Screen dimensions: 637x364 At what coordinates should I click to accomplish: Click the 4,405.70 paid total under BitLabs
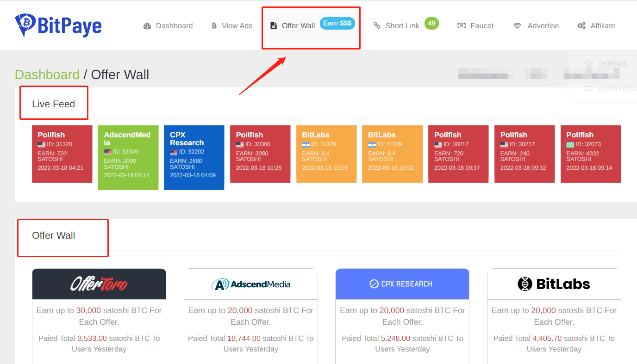[x=547, y=339]
